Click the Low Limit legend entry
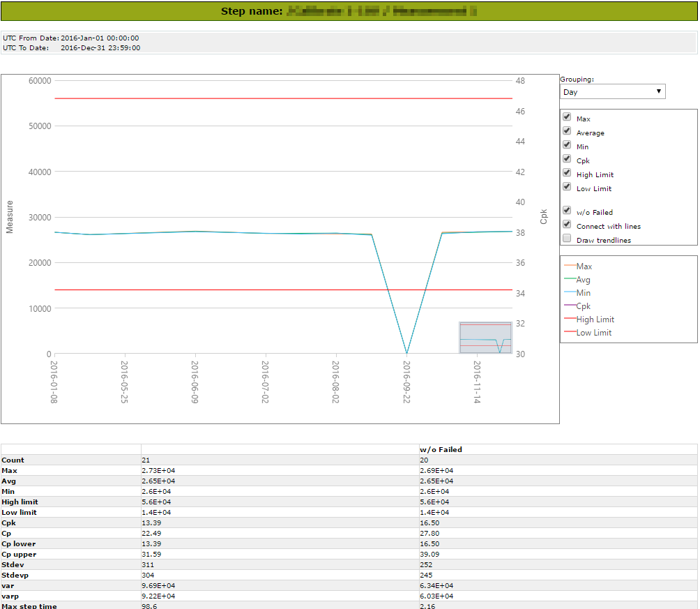Screen dimensions: 700x609 pyautogui.click(x=588, y=333)
